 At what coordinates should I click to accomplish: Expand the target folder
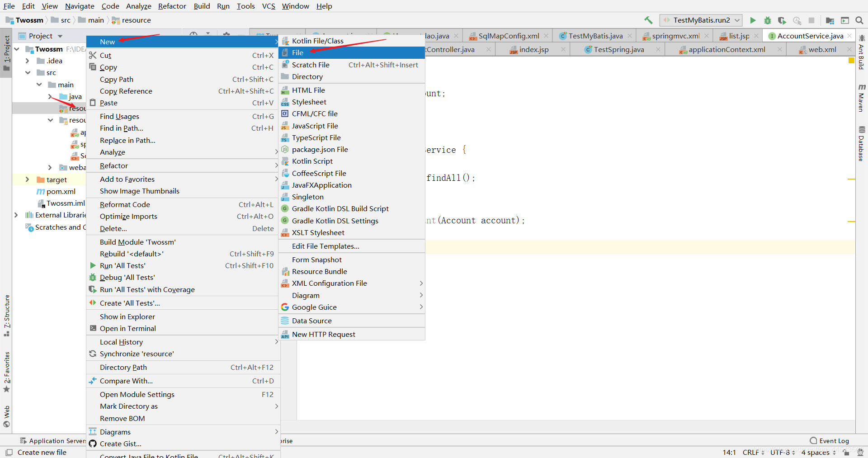[x=28, y=179]
